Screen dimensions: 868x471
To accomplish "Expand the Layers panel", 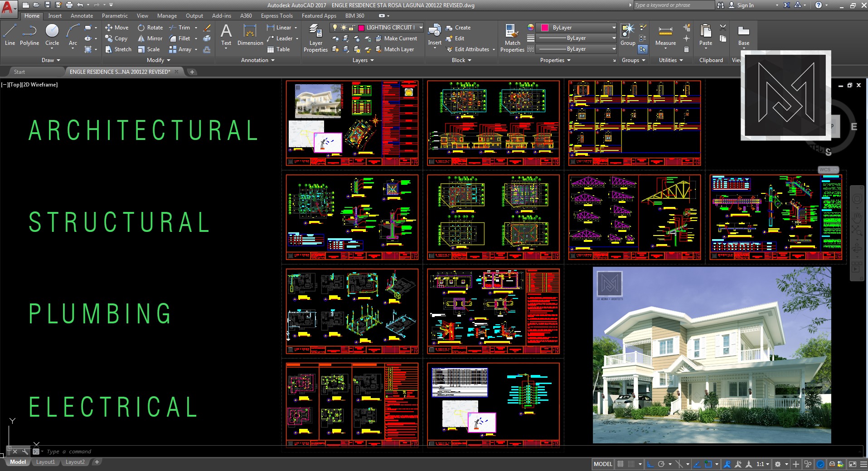I will [x=363, y=60].
